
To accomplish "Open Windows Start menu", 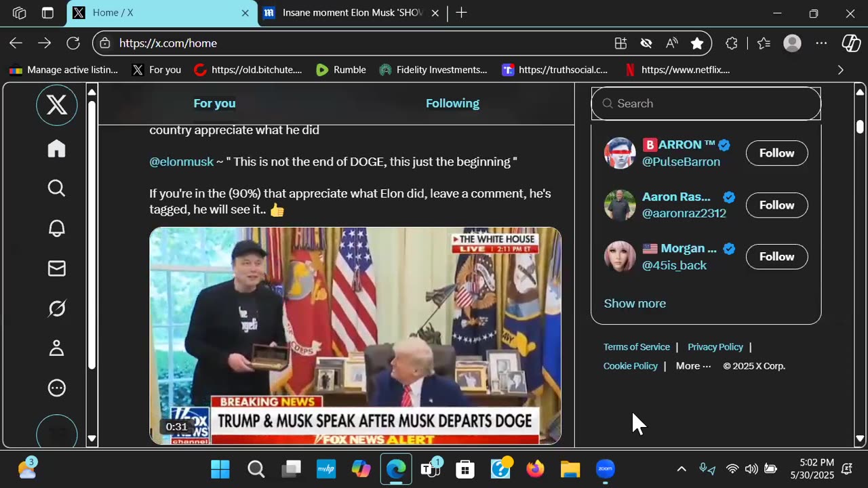I will (x=220, y=469).
